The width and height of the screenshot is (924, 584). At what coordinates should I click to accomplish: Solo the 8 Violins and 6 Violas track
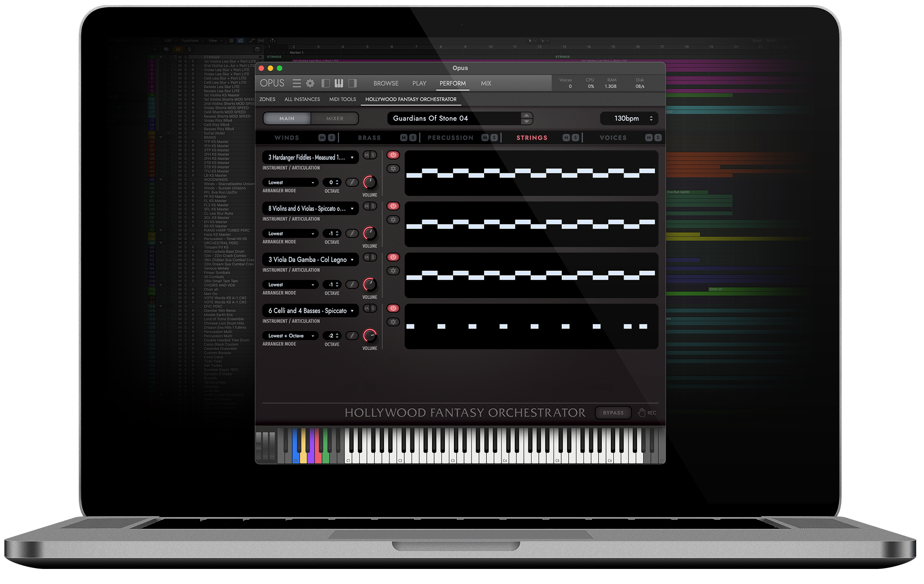tap(373, 206)
